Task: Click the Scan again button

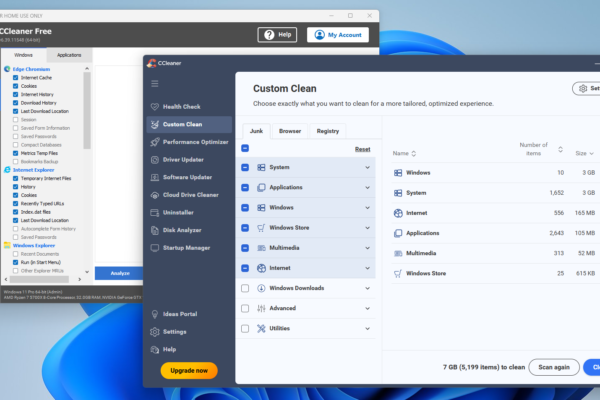Action: pyautogui.click(x=553, y=367)
